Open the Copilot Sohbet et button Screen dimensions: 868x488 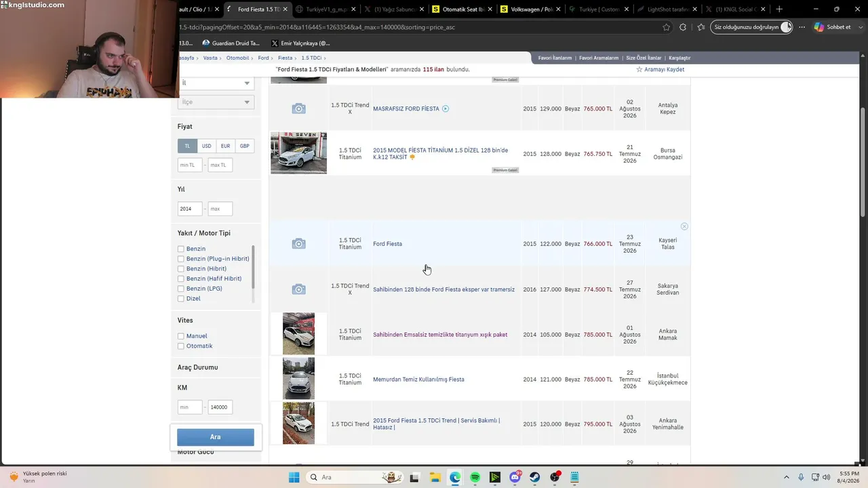pyautogui.click(x=833, y=27)
